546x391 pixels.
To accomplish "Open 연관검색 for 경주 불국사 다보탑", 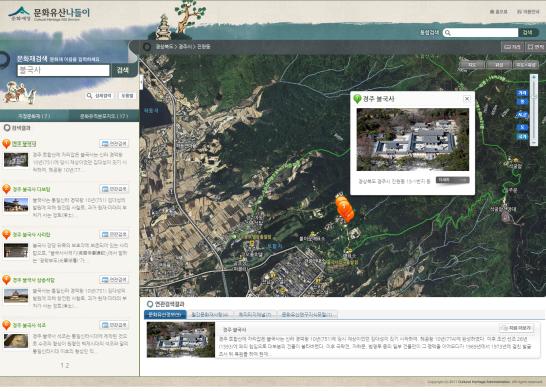I will (x=114, y=189).
